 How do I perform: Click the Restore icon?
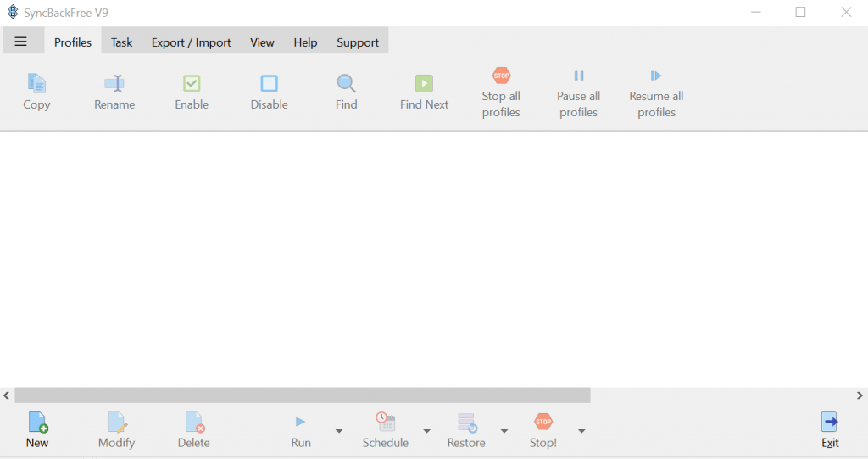pyautogui.click(x=467, y=423)
